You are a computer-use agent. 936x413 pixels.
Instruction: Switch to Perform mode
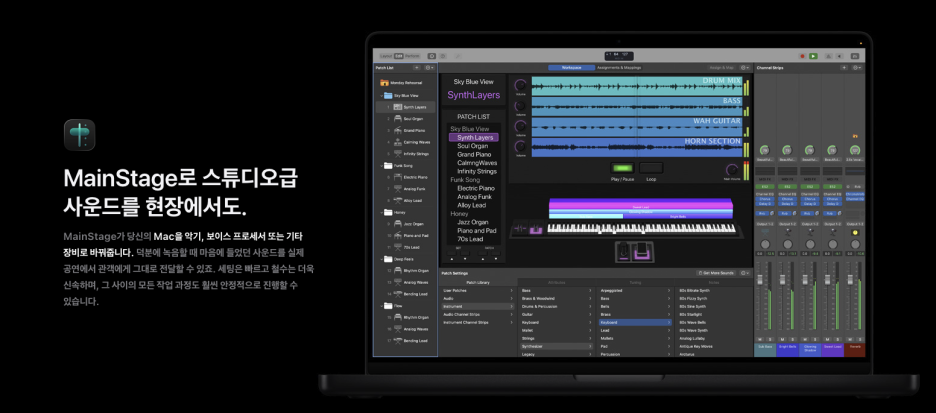tap(412, 56)
